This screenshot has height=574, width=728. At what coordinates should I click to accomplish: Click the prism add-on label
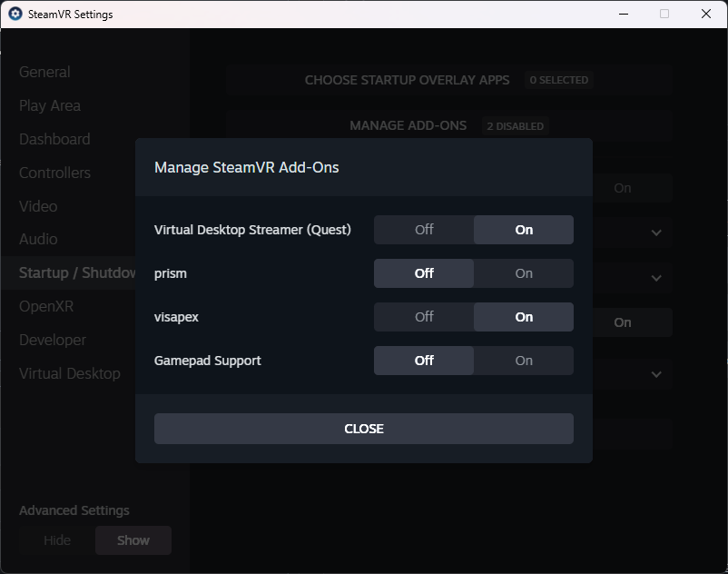[x=171, y=273]
